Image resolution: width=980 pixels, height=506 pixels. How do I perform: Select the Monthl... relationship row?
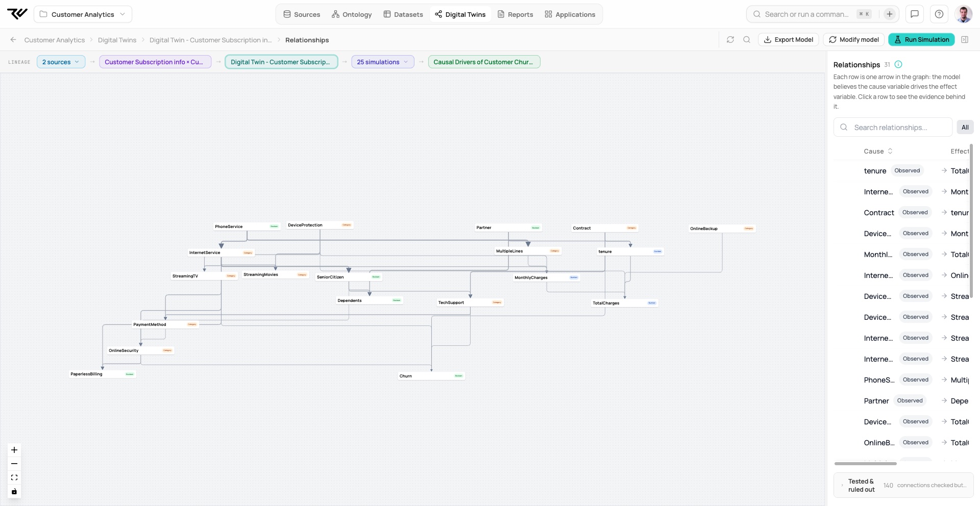[x=901, y=255]
